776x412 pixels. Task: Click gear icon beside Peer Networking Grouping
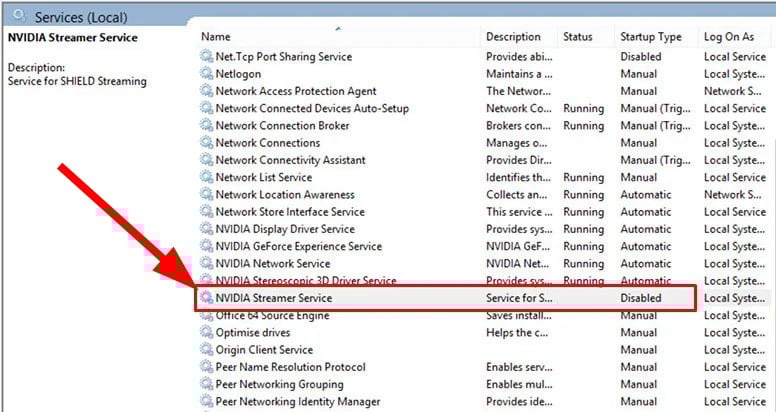(x=206, y=384)
